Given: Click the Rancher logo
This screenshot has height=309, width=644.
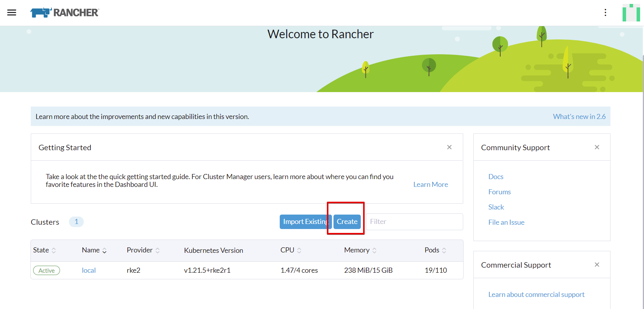Looking at the screenshot, I should point(65,12).
